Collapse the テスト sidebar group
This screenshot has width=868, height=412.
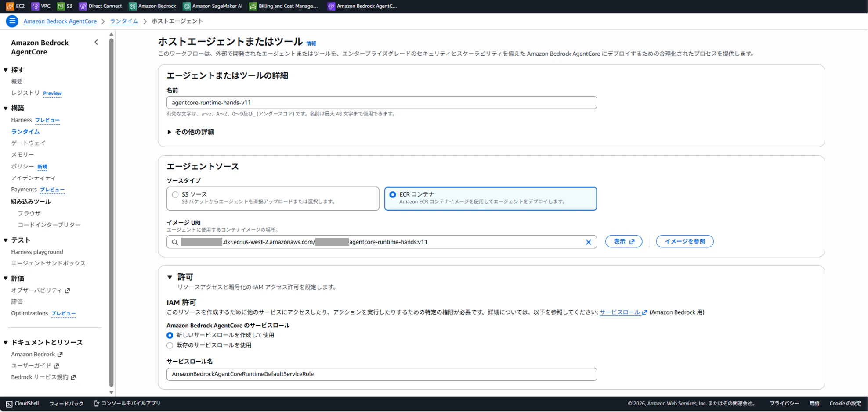(6, 240)
